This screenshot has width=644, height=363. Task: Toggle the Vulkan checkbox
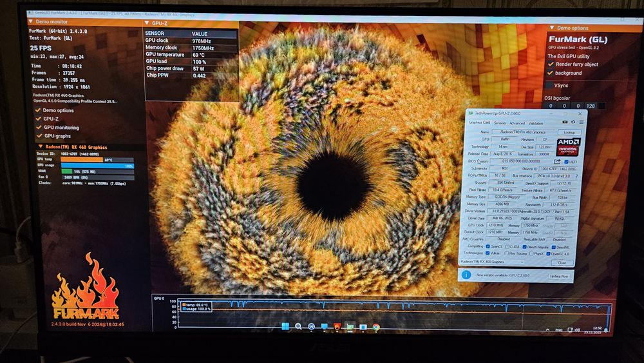[x=487, y=253]
